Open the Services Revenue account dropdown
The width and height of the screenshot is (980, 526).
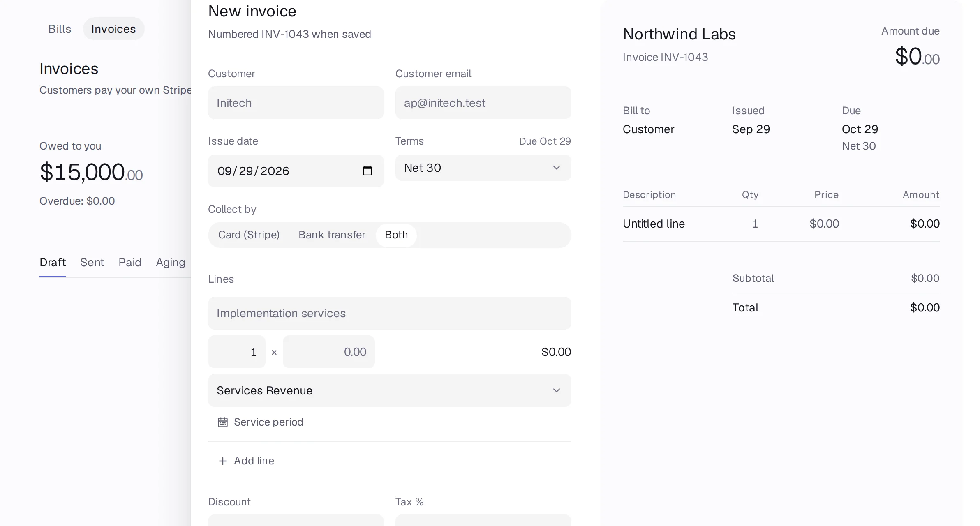coord(389,390)
